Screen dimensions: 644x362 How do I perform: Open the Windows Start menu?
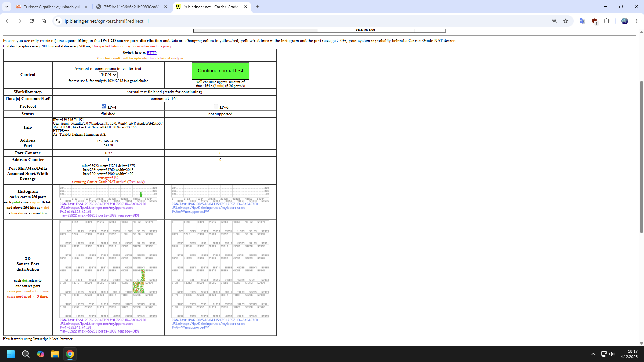pyautogui.click(x=11, y=354)
